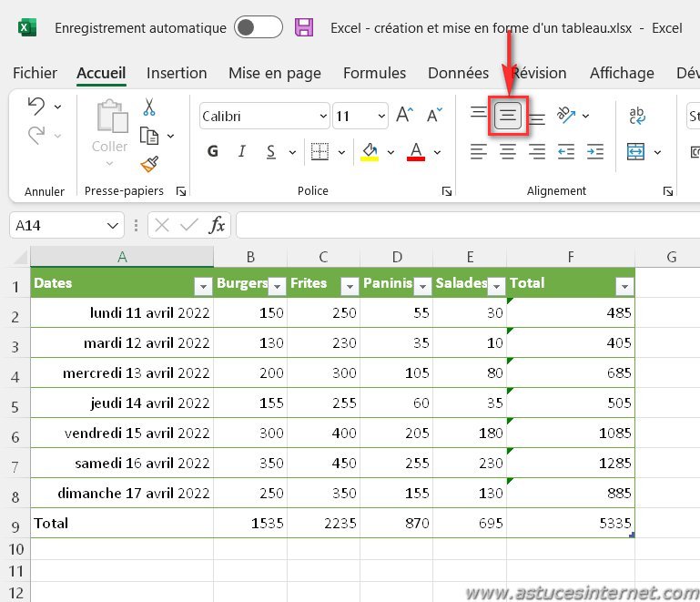Open the Mise en page tab

point(275,73)
